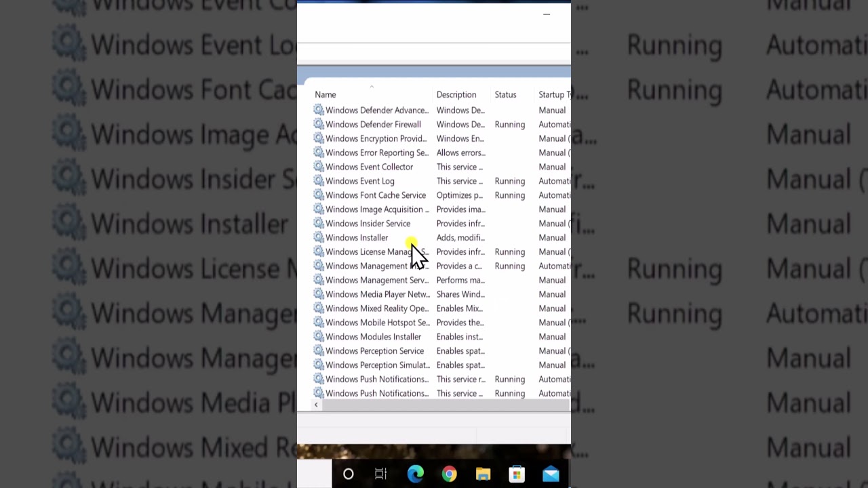
Task: Select Windows Perception Service name
Action: 374,351
